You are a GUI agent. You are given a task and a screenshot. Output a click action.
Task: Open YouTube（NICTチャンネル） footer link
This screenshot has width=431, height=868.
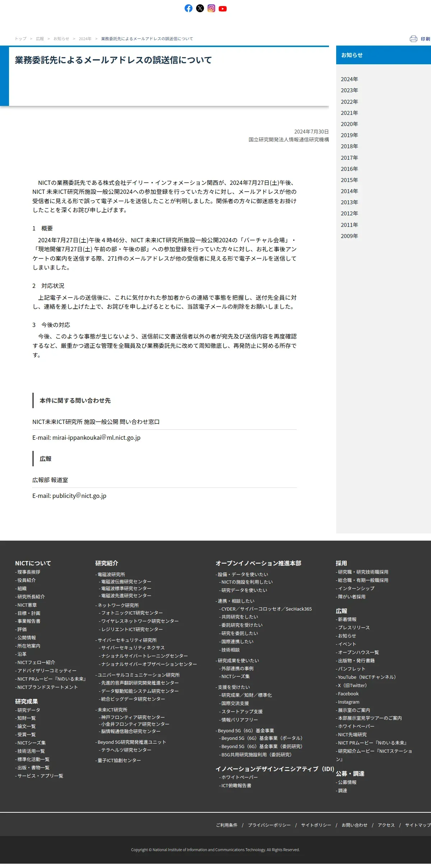click(367, 677)
